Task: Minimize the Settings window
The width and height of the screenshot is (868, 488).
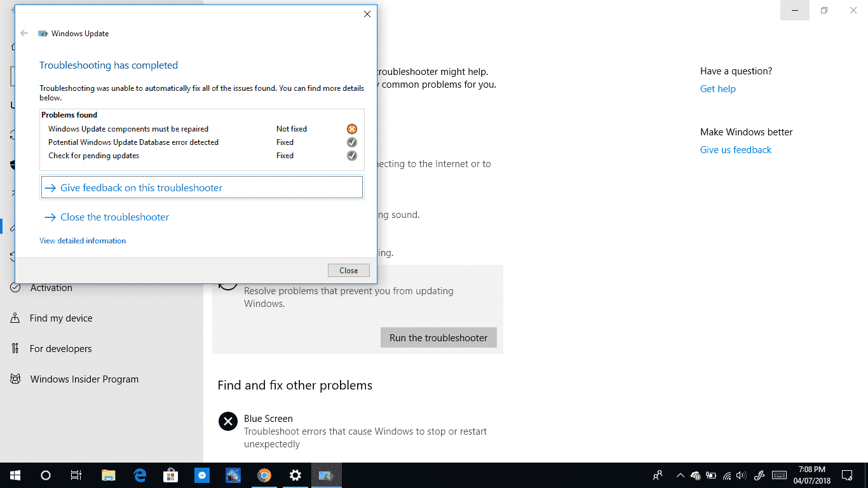Action: coord(795,10)
